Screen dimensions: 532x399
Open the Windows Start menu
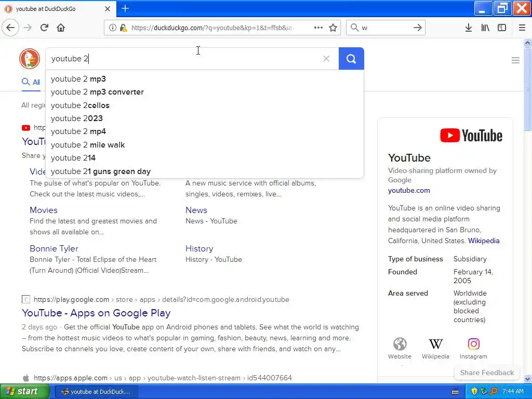(x=25, y=392)
